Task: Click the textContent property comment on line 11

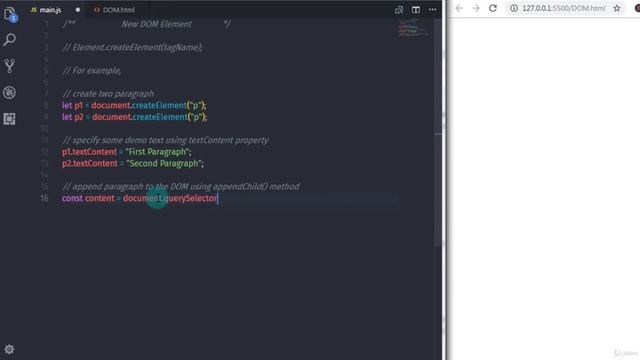Action: tap(165, 140)
